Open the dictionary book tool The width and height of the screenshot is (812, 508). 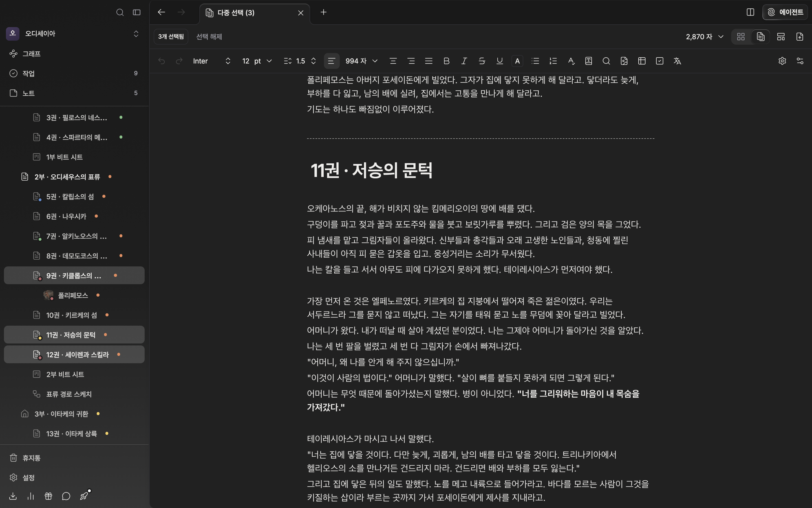(x=588, y=61)
